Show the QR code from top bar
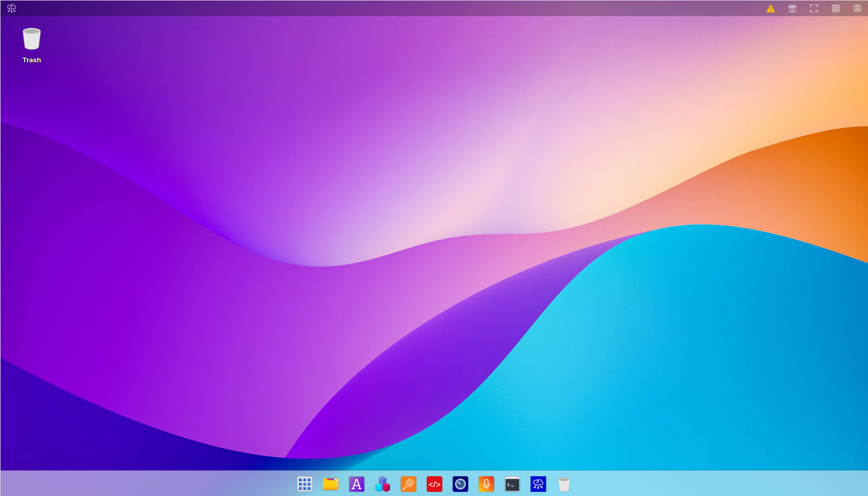This screenshot has height=496, width=868. (x=836, y=8)
